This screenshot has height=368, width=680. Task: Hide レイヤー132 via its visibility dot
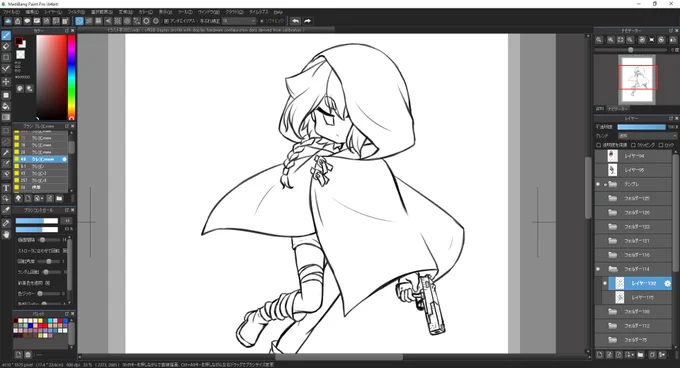point(605,283)
